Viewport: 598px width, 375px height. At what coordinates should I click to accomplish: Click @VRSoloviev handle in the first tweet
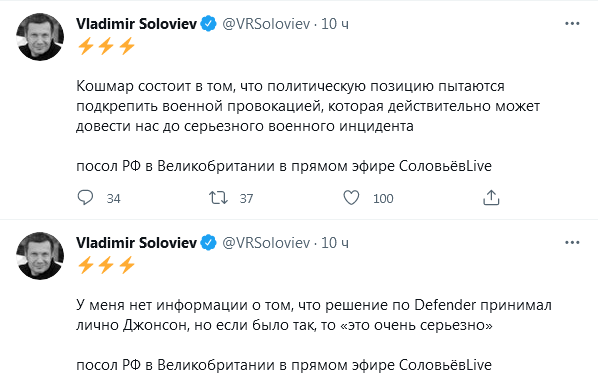[x=266, y=24]
